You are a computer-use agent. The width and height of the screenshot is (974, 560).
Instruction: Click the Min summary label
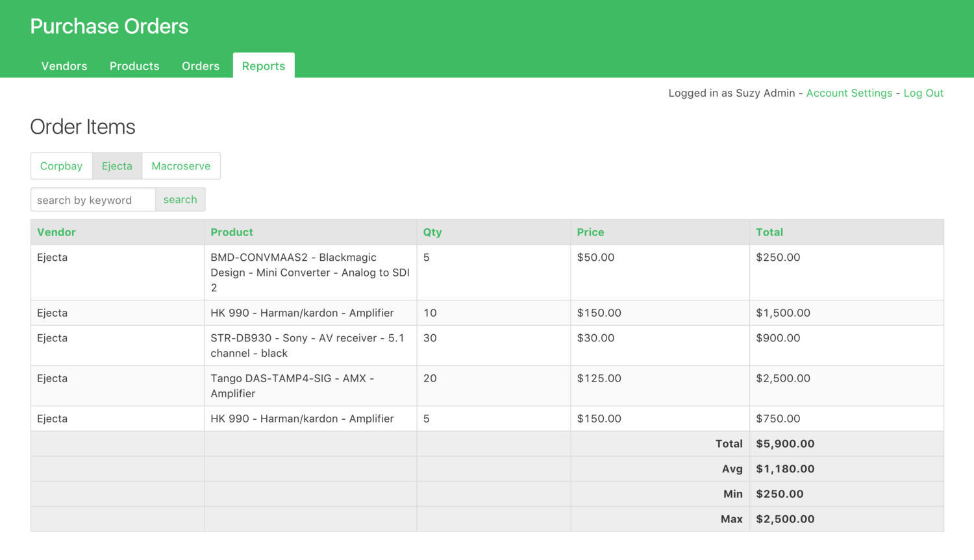[732, 494]
